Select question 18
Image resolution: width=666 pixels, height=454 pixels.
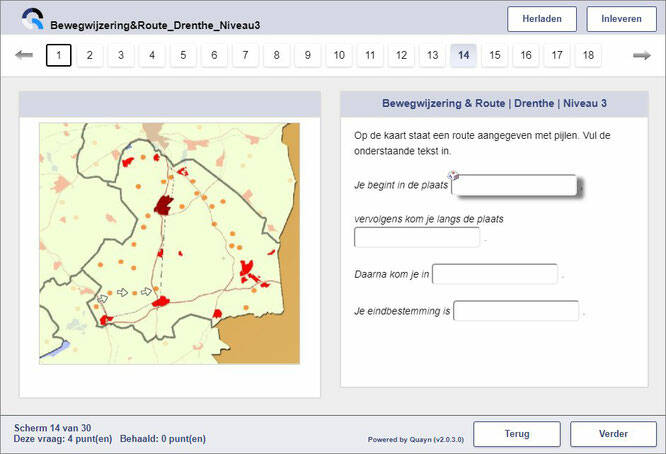click(x=588, y=55)
